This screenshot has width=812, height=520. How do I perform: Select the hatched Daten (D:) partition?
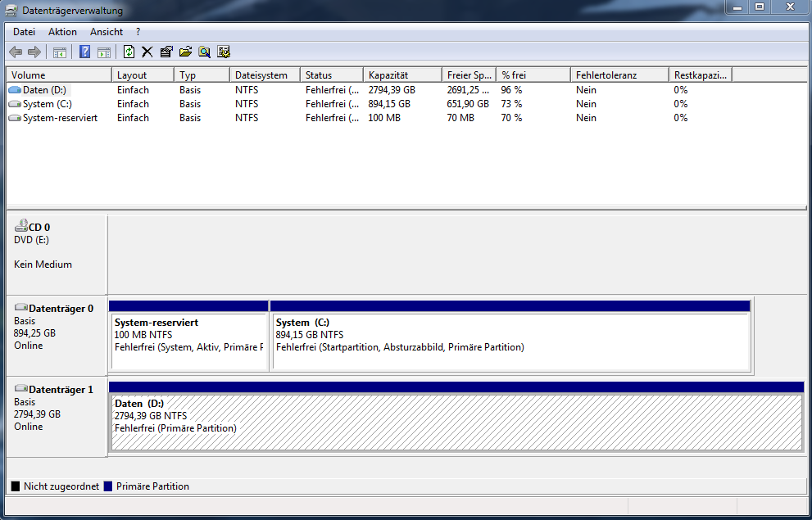(x=457, y=423)
